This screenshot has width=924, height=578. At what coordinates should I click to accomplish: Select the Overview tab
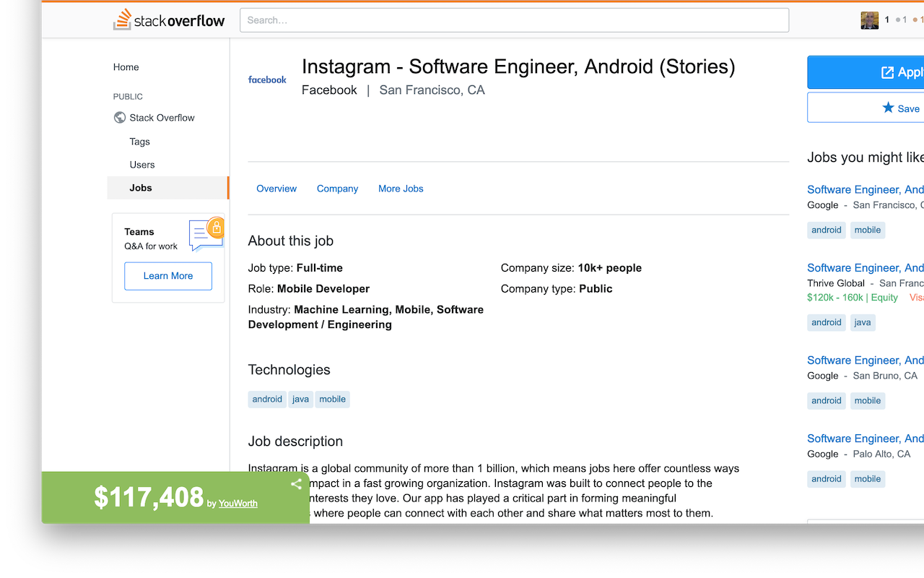[276, 189]
